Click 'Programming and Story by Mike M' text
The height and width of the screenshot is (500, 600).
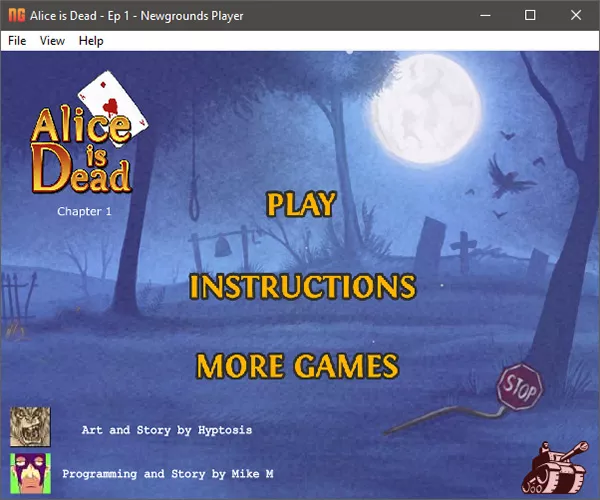(x=168, y=474)
